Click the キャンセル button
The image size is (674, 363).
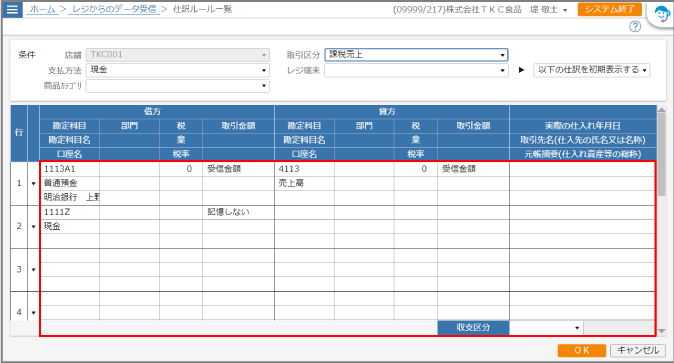(638, 350)
